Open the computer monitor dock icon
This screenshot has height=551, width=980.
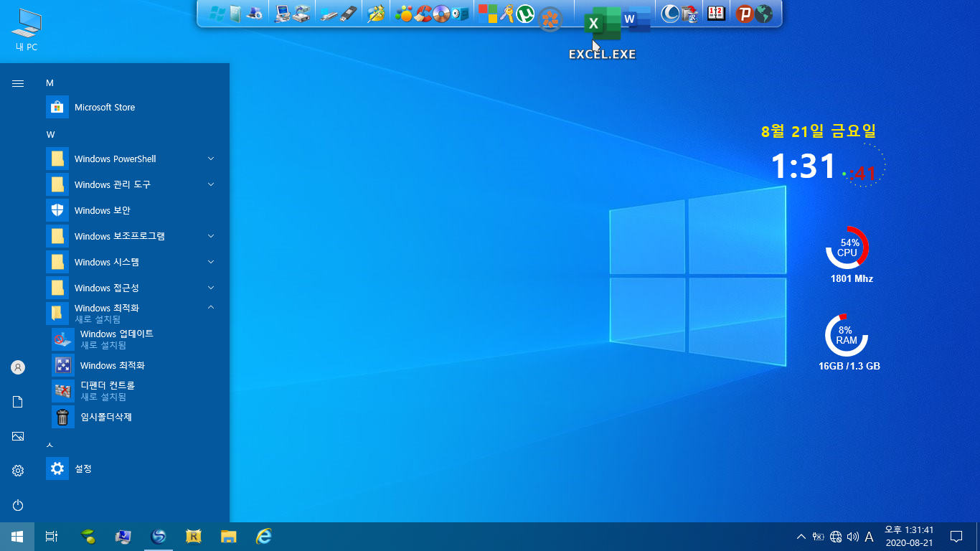pos(282,14)
